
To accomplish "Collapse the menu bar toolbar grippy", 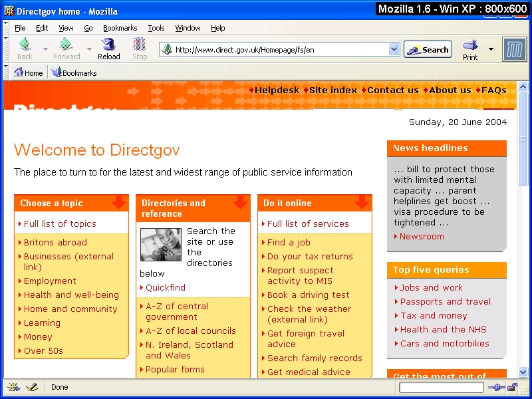I will tap(6, 28).
